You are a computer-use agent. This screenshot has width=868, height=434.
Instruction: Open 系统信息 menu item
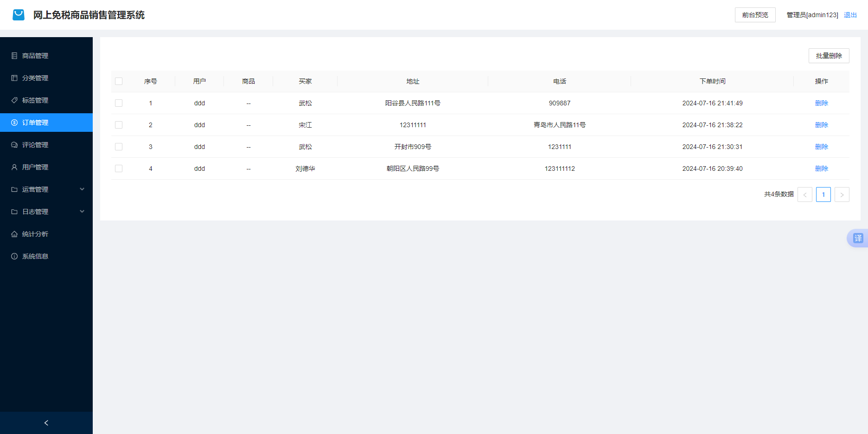pyautogui.click(x=46, y=256)
